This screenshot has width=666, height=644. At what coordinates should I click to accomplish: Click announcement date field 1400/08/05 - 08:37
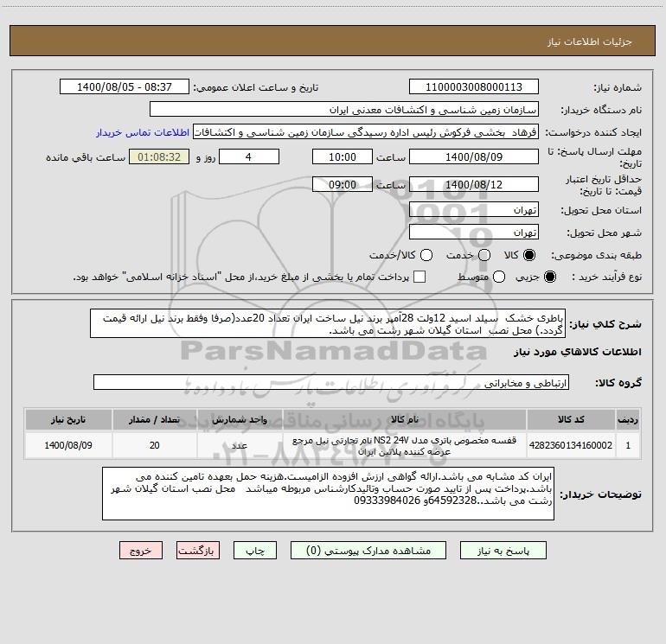[x=125, y=86]
